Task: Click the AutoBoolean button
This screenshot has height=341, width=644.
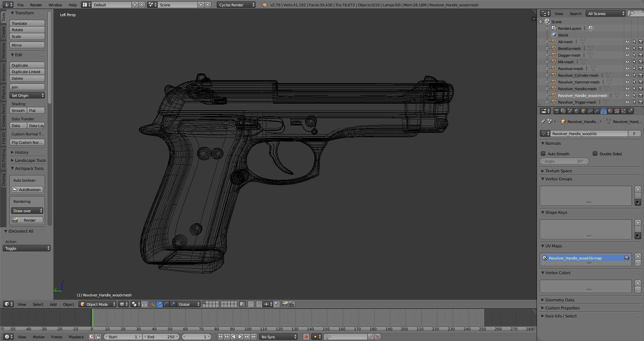Action: [27, 190]
